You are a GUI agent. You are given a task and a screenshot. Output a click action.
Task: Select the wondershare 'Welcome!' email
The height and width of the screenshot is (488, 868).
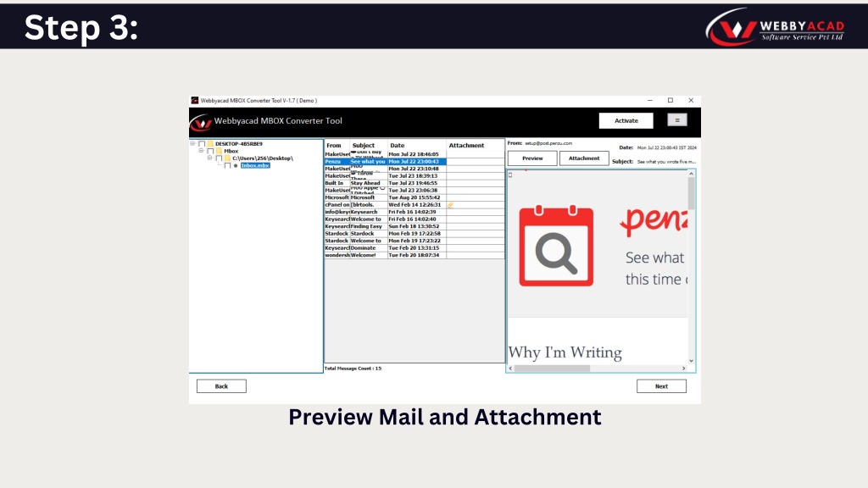[414, 255]
